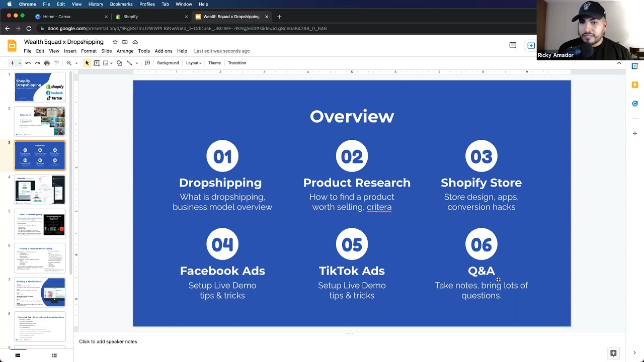The width and height of the screenshot is (644, 362).
Task: Click the Overview title on slide
Action: coord(352,117)
